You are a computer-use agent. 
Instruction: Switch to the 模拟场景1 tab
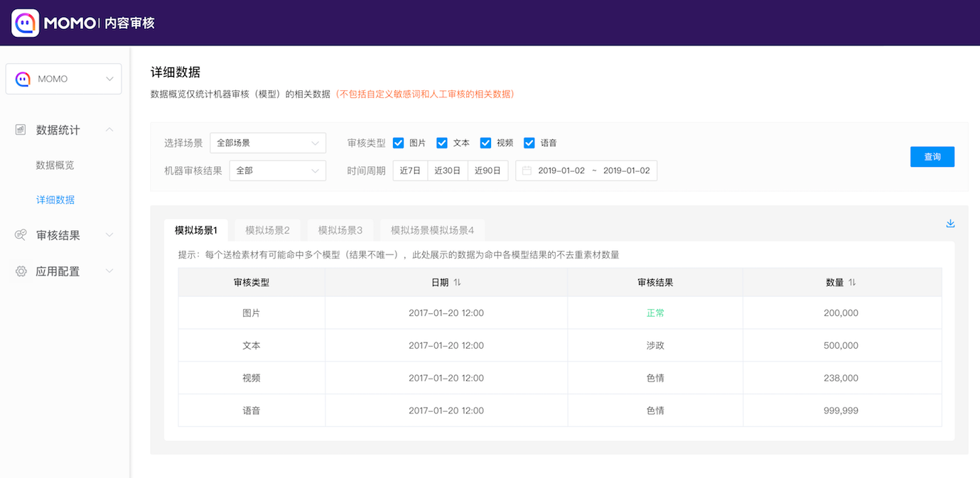click(x=196, y=230)
